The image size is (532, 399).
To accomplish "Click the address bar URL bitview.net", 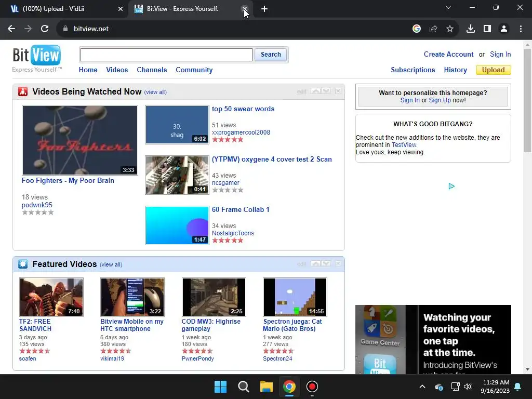I will pyautogui.click(x=91, y=29).
